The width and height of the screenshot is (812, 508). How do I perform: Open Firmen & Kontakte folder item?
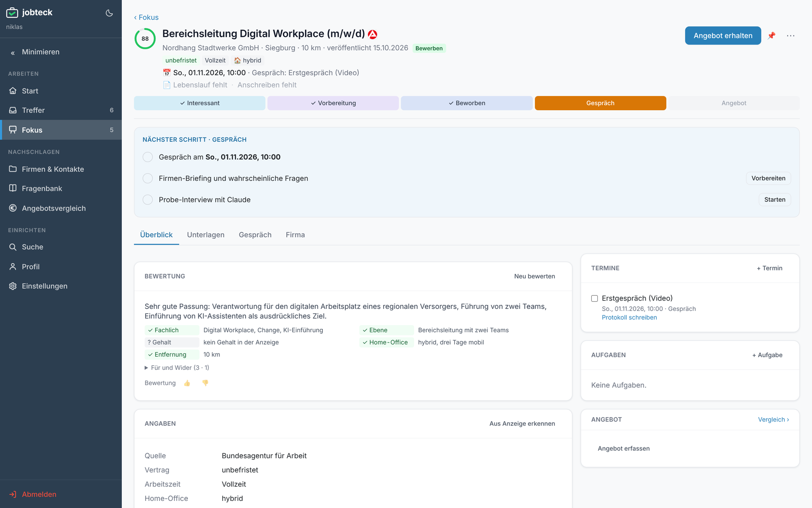(x=61, y=169)
